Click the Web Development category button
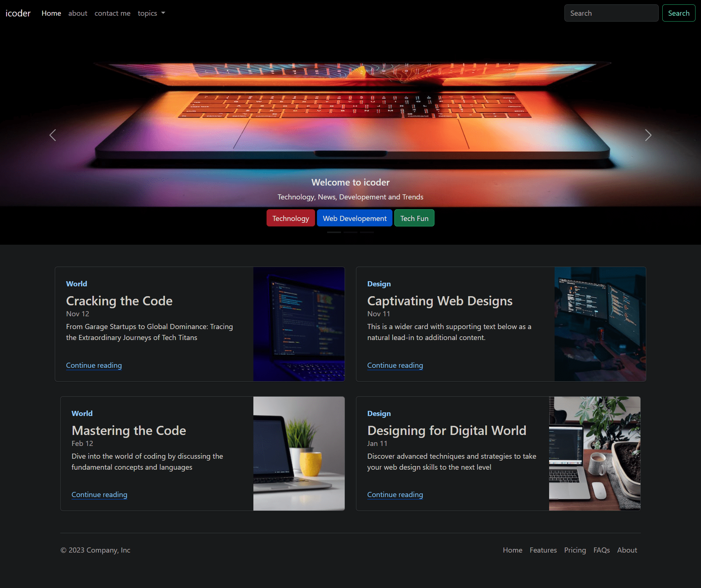 tap(355, 218)
